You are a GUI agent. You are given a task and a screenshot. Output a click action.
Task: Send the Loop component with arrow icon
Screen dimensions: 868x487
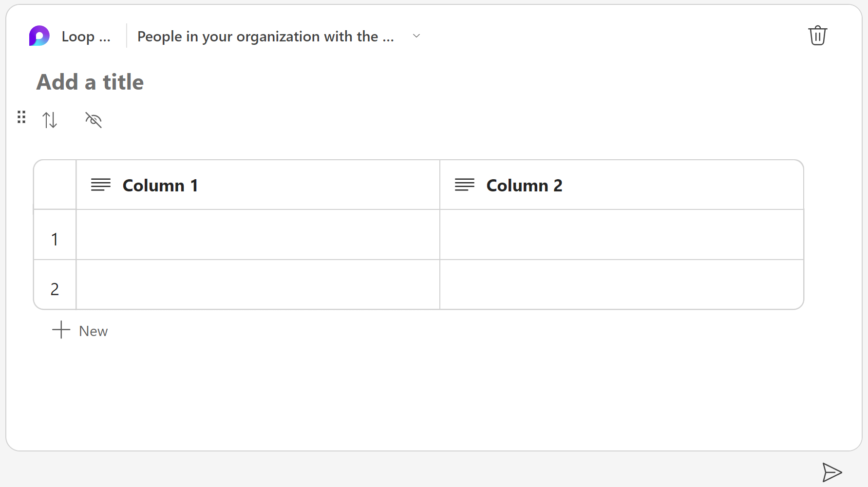(x=832, y=472)
